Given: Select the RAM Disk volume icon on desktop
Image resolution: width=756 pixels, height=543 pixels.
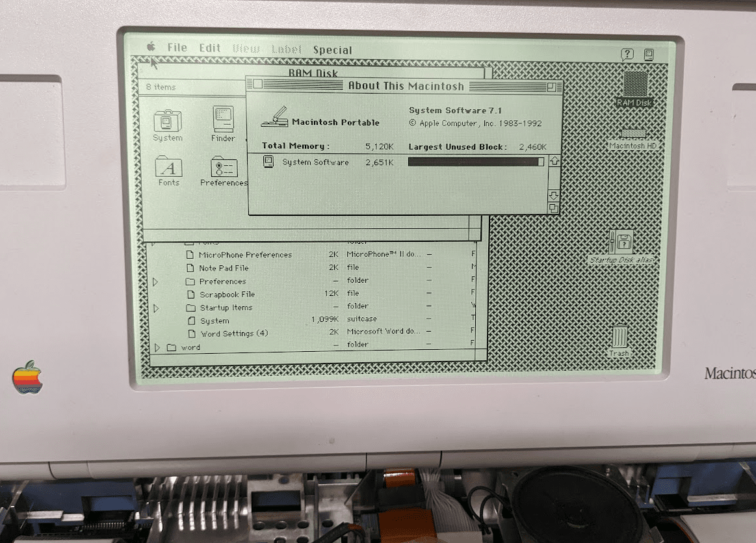Looking at the screenshot, I should (636, 84).
